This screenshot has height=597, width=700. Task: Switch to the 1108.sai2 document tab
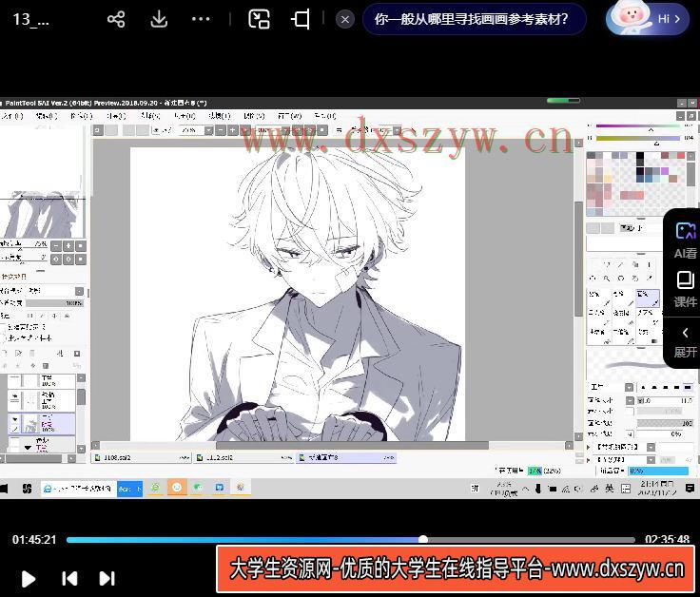pyautogui.click(x=141, y=458)
